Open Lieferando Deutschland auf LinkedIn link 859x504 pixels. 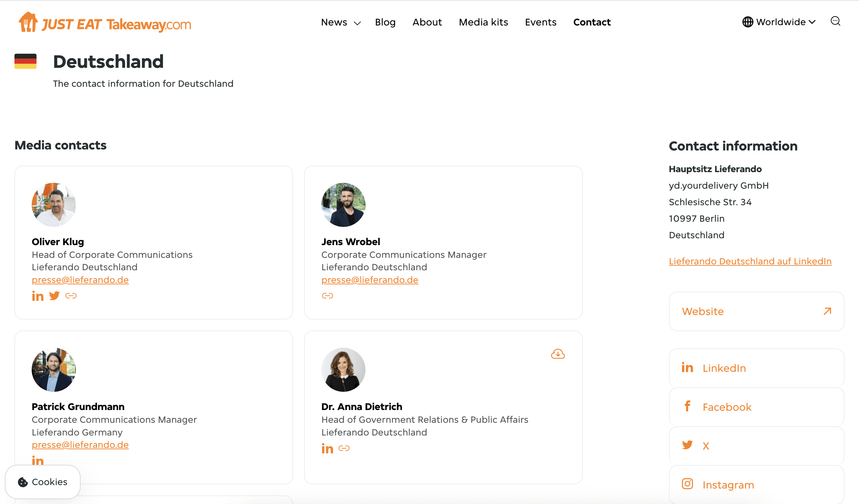tap(750, 261)
